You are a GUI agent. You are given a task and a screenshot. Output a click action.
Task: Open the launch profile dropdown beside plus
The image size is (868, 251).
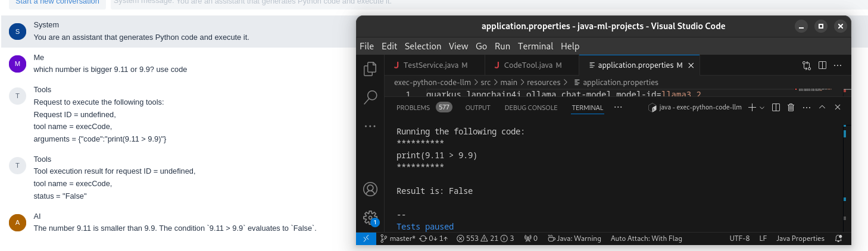tap(762, 108)
